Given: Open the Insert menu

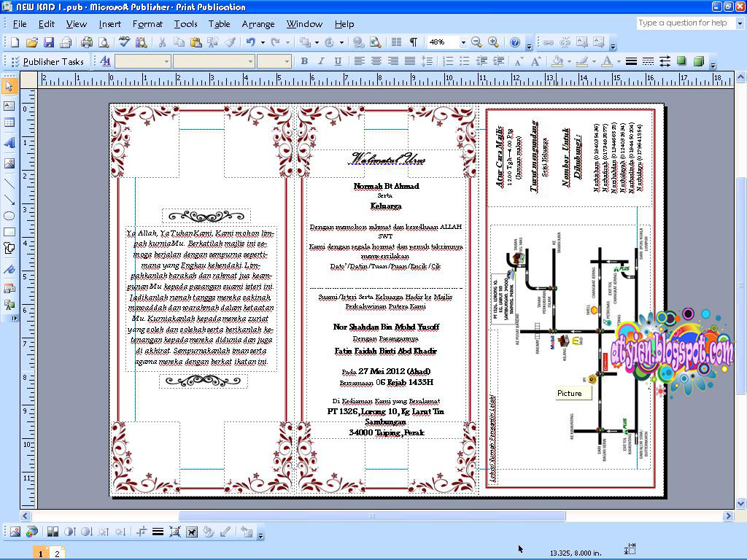Looking at the screenshot, I should pos(109,24).
